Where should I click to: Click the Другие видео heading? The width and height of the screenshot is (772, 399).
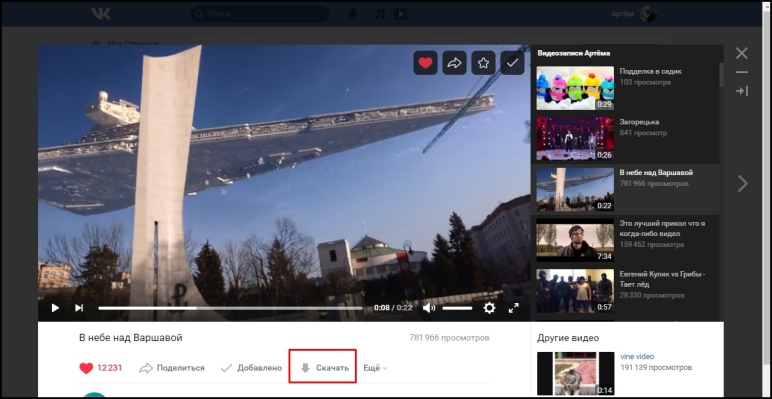click(568, 338)
